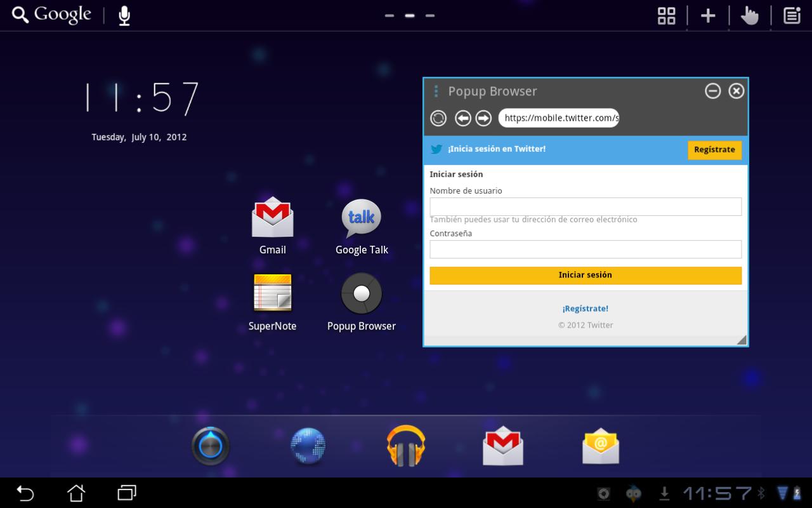Launch the Gmail home screen shortcut
The height and width of the screenshot is (508, 812).
click(273, 226)
